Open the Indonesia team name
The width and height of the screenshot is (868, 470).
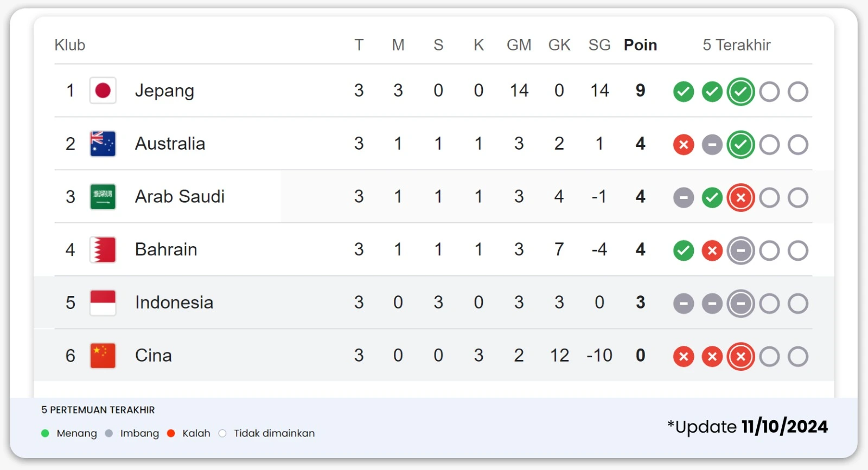[x=174, y=302]
